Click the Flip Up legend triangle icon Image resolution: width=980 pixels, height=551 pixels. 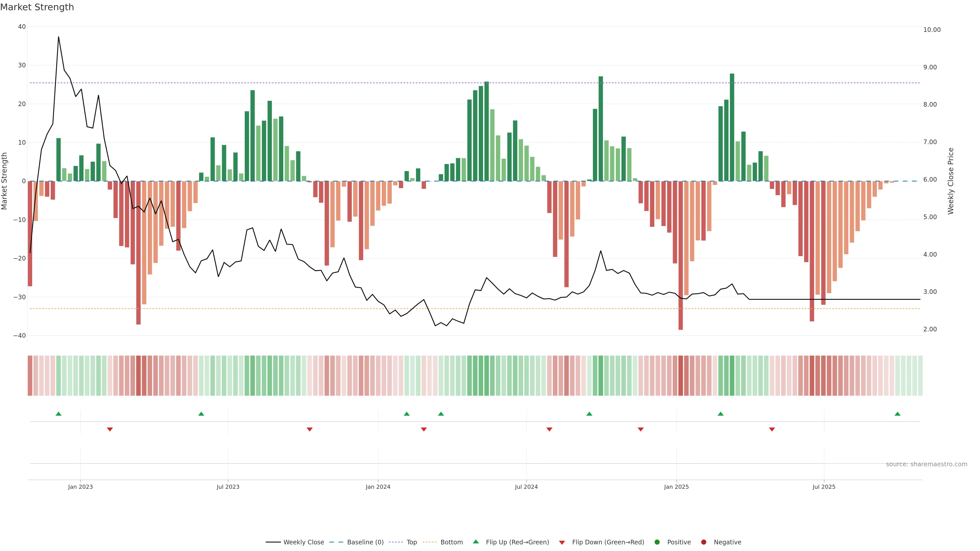click(x=475, y=542)
